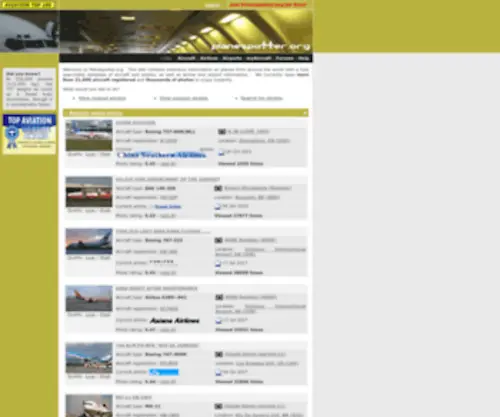The height and width of the screenshot is (417, 500).
Task: Open the Airlines navigation menu item
Action: coord(209,58)
